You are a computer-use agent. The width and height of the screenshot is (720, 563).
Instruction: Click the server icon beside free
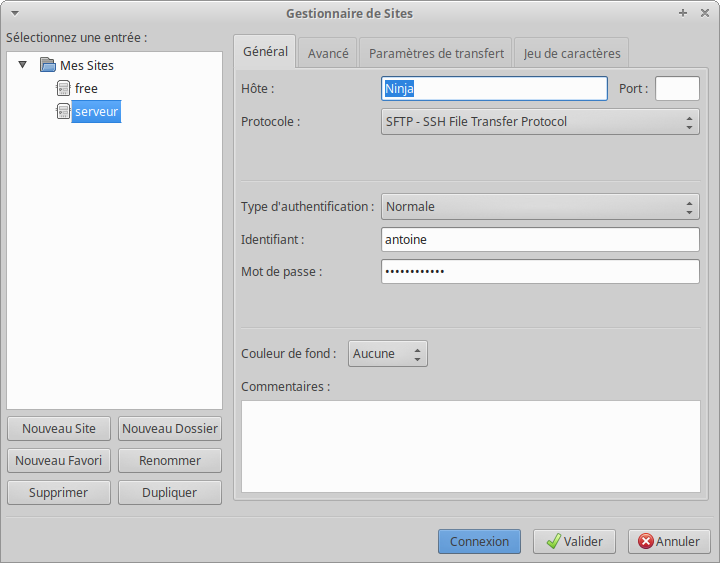pos(63,88)
